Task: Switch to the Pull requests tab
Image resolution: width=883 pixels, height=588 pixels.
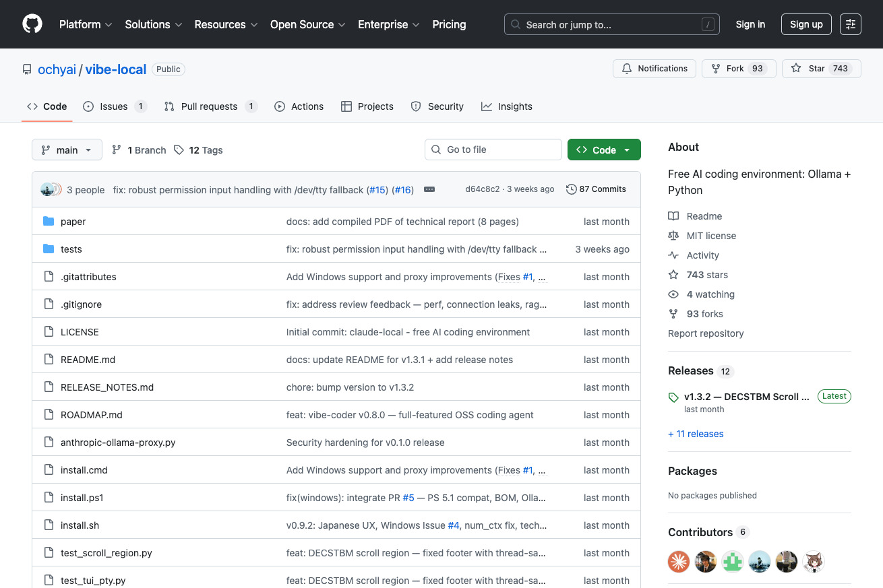Action: point(210,106)
